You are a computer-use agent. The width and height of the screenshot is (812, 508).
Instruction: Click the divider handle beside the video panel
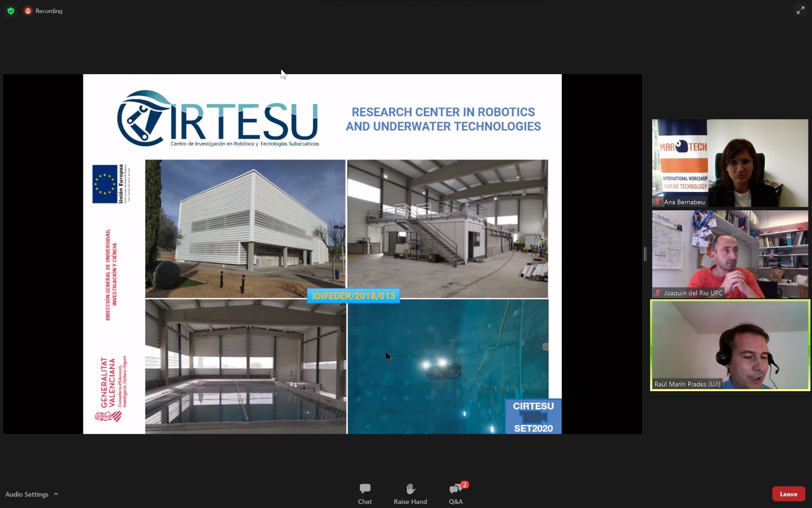645,254
